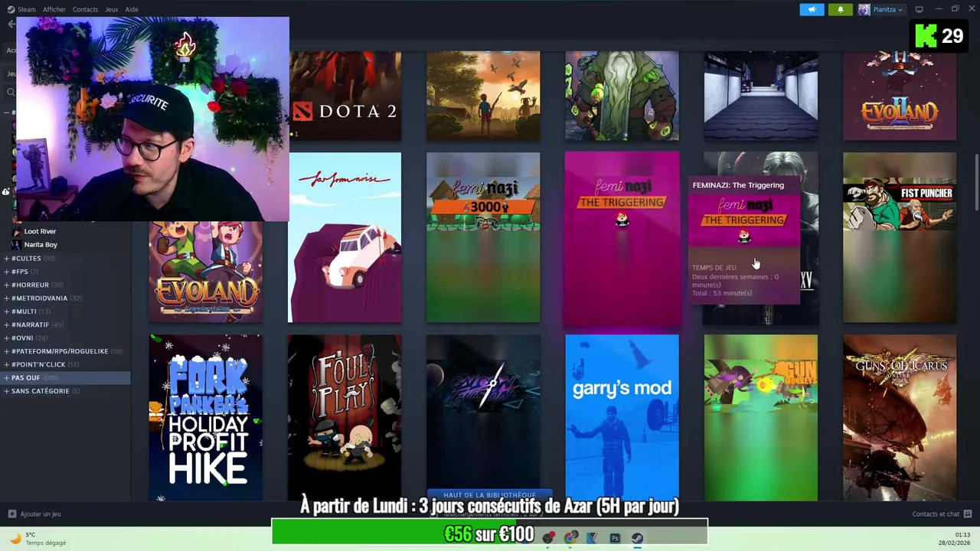The width and height of the screenshot is (980, 551).
Task: Open the Steam announcements megaphone button
Action: (812, 9)
